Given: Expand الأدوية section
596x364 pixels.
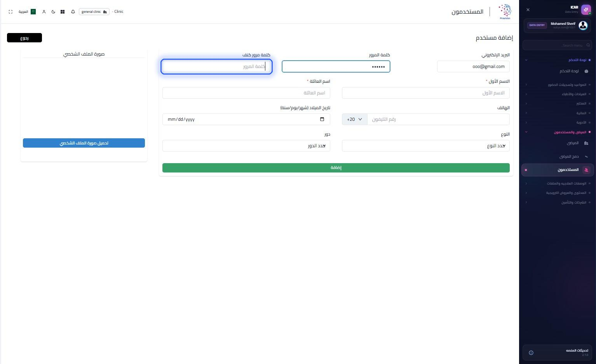Looking at the screenshot, I should [558, 122].
